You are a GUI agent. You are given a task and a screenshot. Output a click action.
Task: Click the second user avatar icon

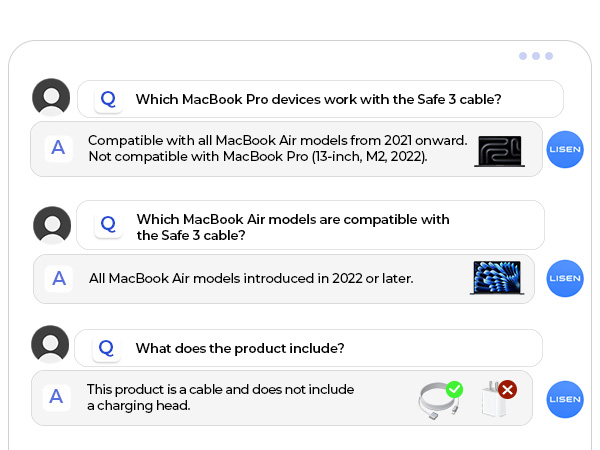point(52,225)
